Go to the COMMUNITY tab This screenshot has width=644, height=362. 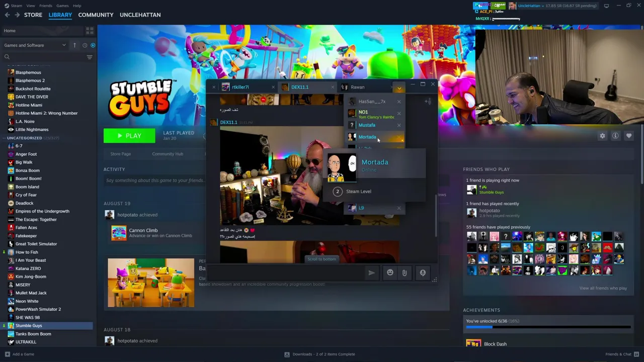pos(96,15)
